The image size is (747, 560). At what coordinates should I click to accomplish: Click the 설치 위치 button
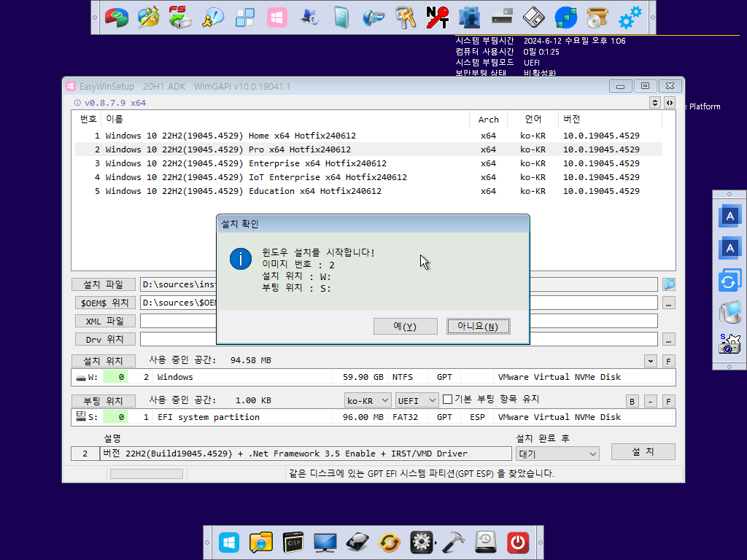[104, 361]
